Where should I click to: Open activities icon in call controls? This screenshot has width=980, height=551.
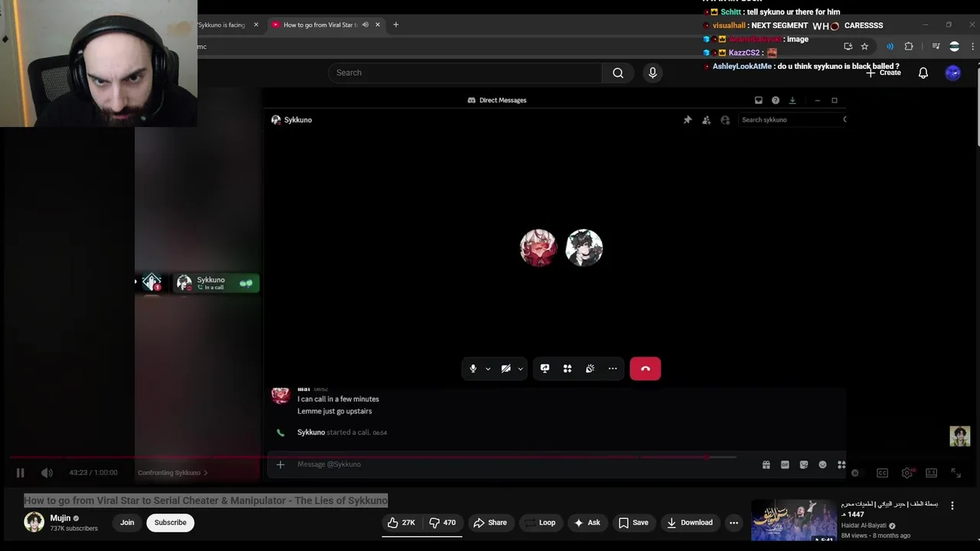pos(567,369)
